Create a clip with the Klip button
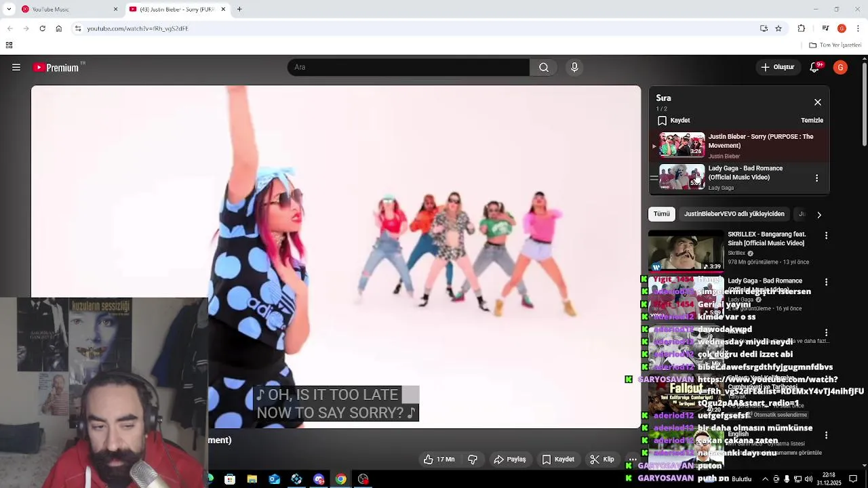The height and width of the screenshot is (488, 868). point(602,460)
